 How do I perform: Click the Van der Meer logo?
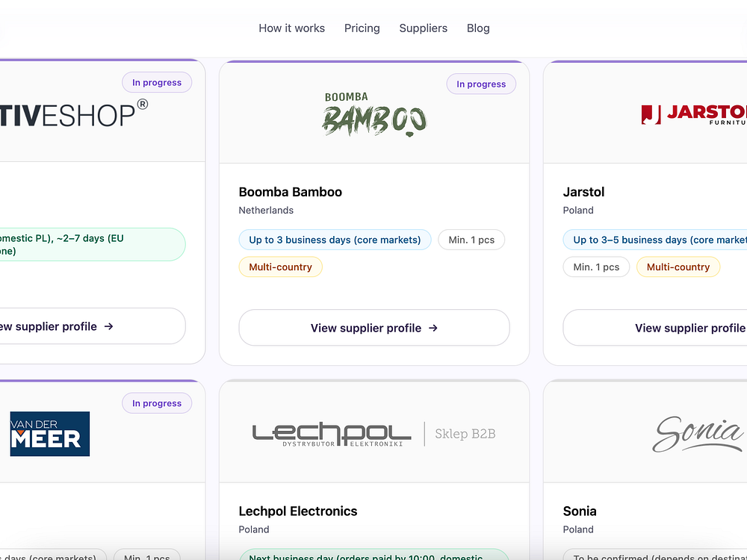tap(49, 434)
